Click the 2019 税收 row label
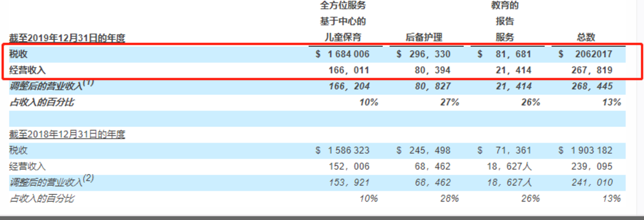 click(x=18, y=54)
